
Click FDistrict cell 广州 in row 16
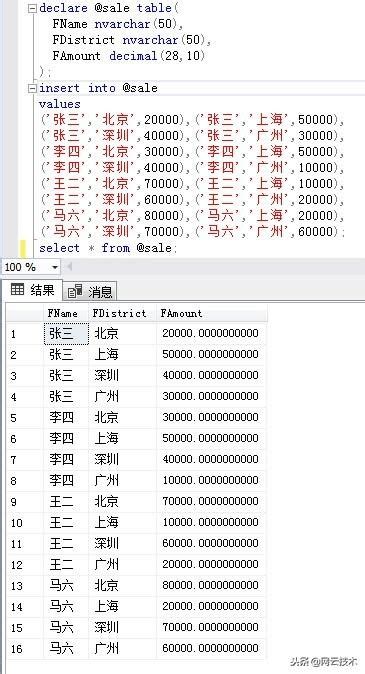(123, 648)
